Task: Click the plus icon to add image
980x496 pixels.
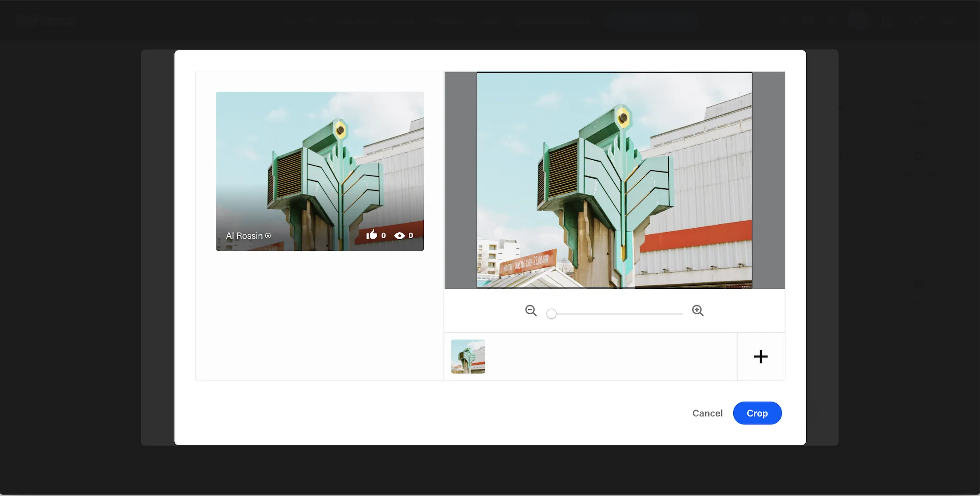Action: coord(760,356)
